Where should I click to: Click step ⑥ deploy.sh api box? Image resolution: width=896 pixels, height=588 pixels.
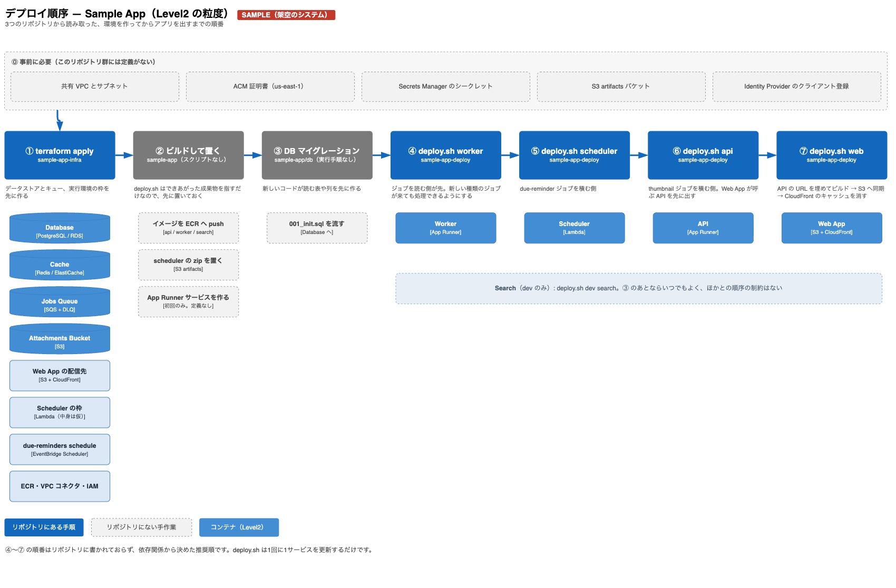[x=703, y=155]
